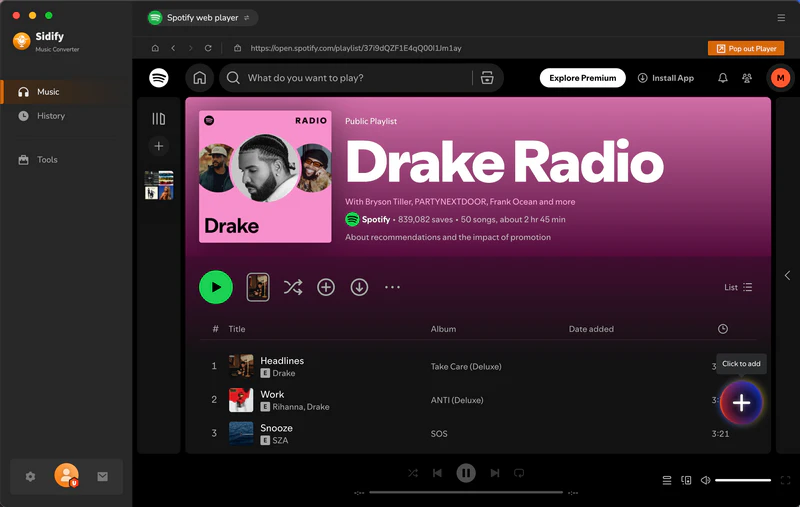The image size is (800, 507).
Task: Open the notifications bell
Action: [x=722, y=78]
